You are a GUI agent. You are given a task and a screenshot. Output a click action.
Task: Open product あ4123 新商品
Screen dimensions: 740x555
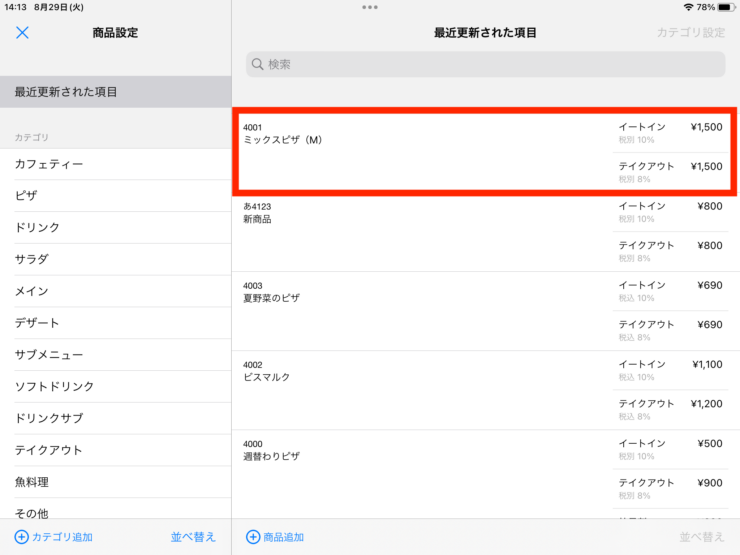coord(486,232)
